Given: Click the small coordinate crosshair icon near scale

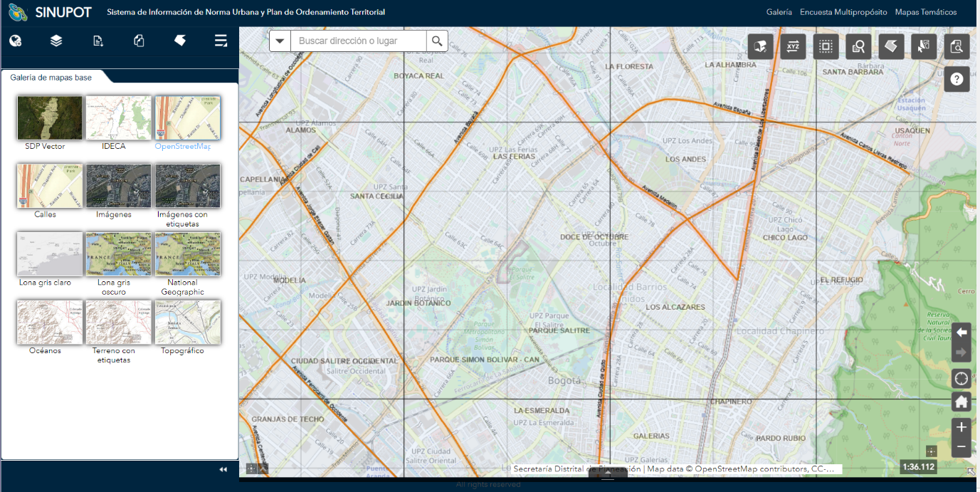Looking at the screenshot, I should 932,451.
